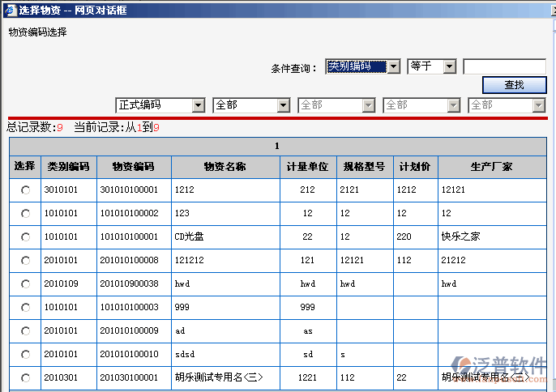Select radio for 胡乐测试专用名 row
The height and width of the screenshot is (392, 556).
click(25, 378)
